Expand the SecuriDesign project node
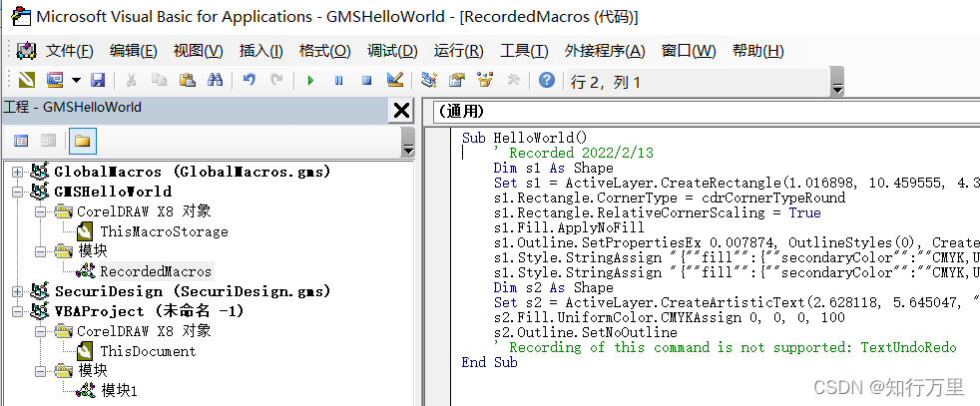 pyautogui.click(x=16, y=291)
